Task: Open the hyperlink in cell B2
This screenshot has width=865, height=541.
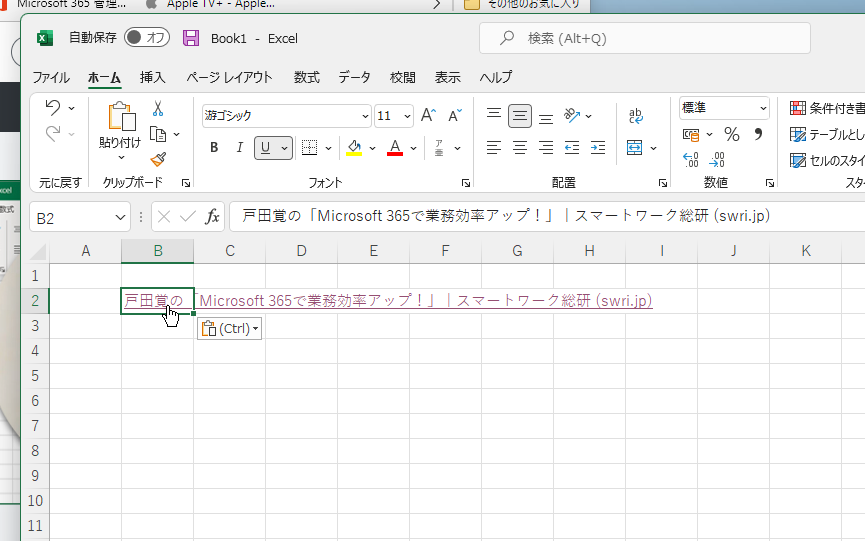Action: [x=388, y=301]
